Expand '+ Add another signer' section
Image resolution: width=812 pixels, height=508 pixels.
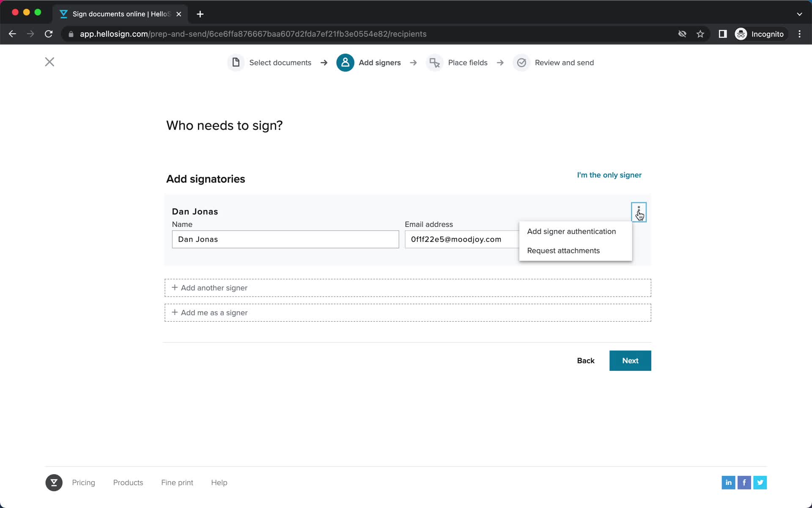coord(407,287)
